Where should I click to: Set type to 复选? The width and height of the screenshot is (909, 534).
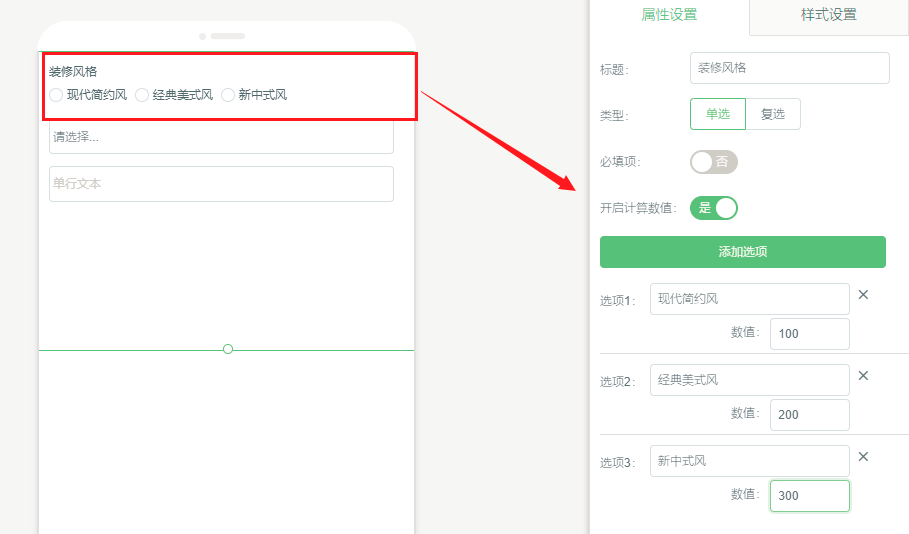point(773,114)
